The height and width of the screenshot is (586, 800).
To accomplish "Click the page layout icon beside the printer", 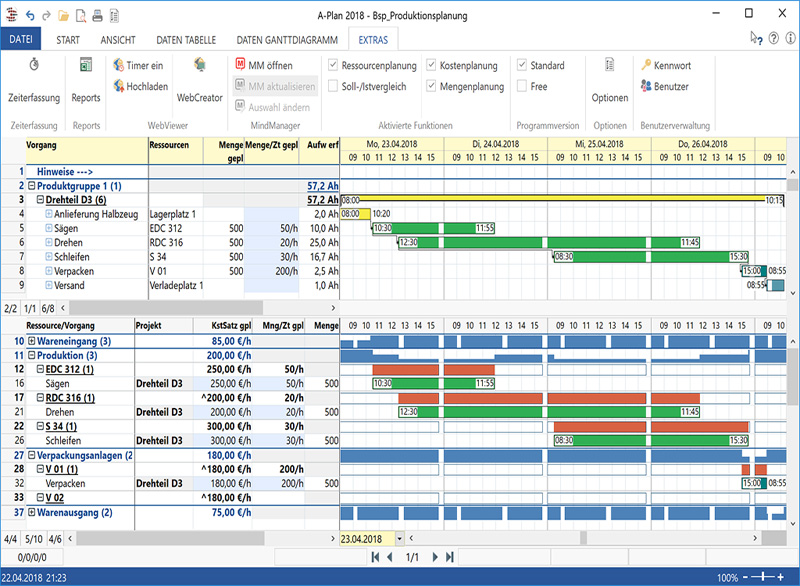I will pyautogui.click(x=114, y=16).
